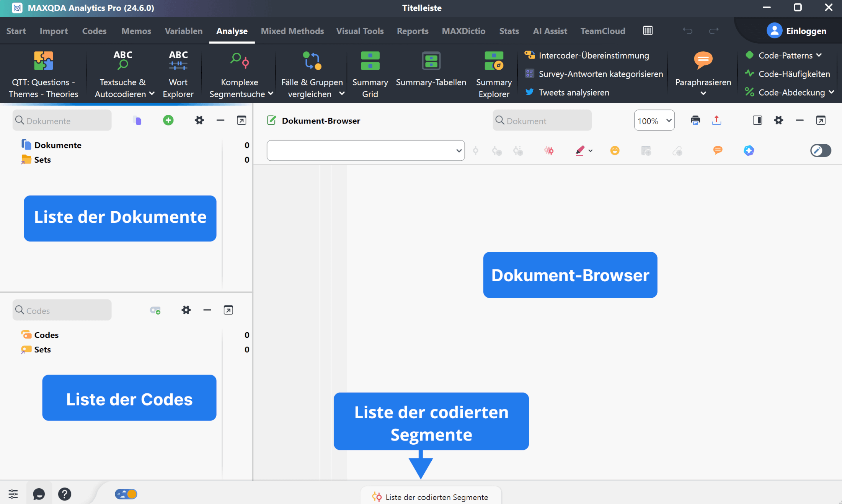
Task: Launch the Summary Explorer
Action: tap(494, 74)
